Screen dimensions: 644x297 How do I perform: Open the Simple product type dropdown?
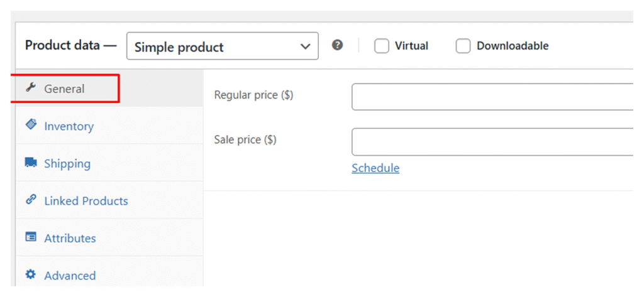(x=214, y=46)
